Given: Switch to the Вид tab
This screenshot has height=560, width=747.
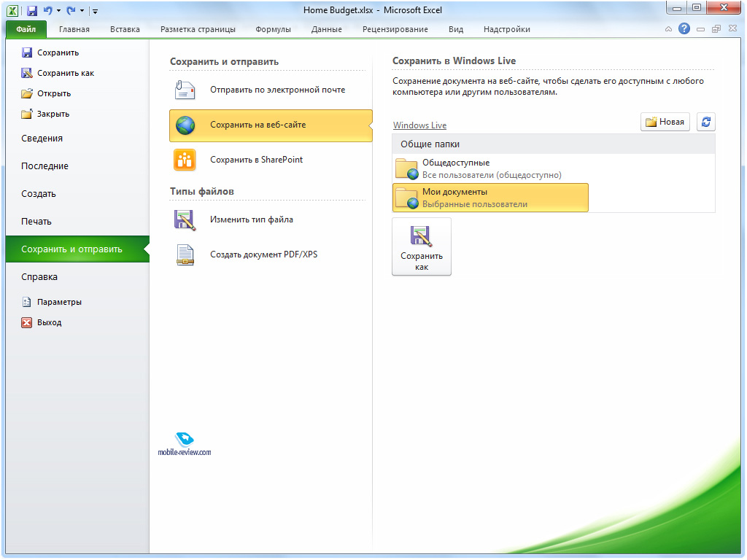Looking at the screenshot, I should point(455,29).
